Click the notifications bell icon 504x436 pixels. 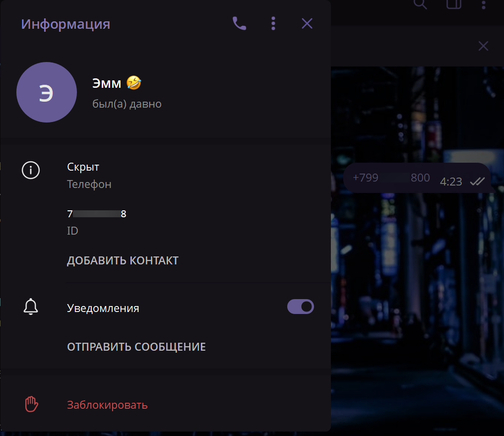[31, 307]
